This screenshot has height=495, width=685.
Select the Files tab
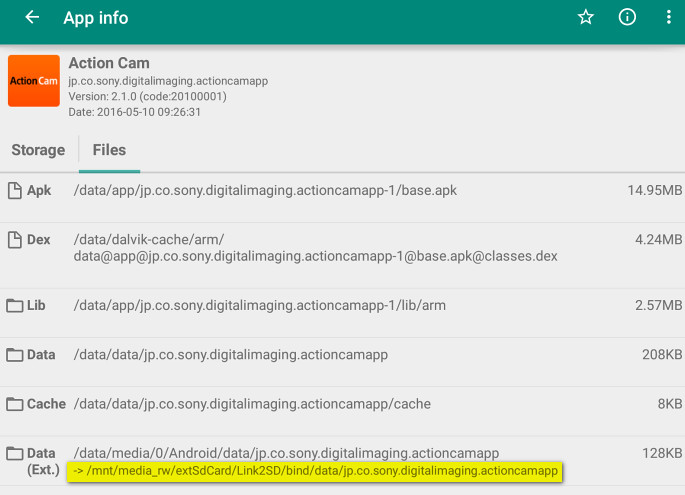[109, 150]
